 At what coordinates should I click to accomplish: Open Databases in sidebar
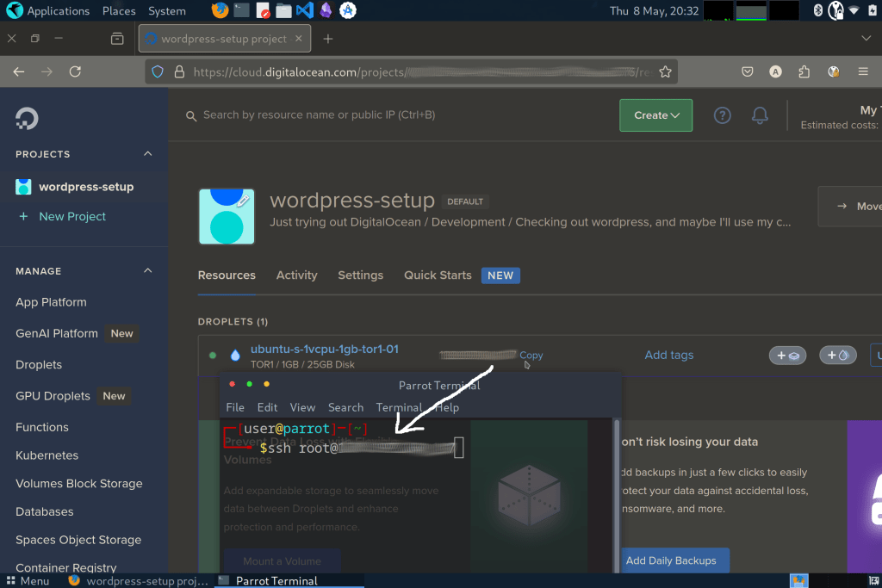45,511
